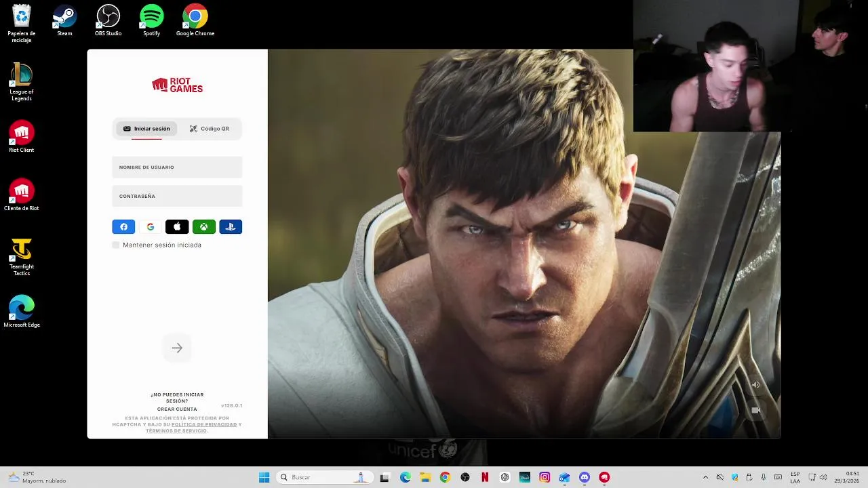868x488 pixels.
Task: Sign in with Apple icon
Action: [x=177, y=227]
